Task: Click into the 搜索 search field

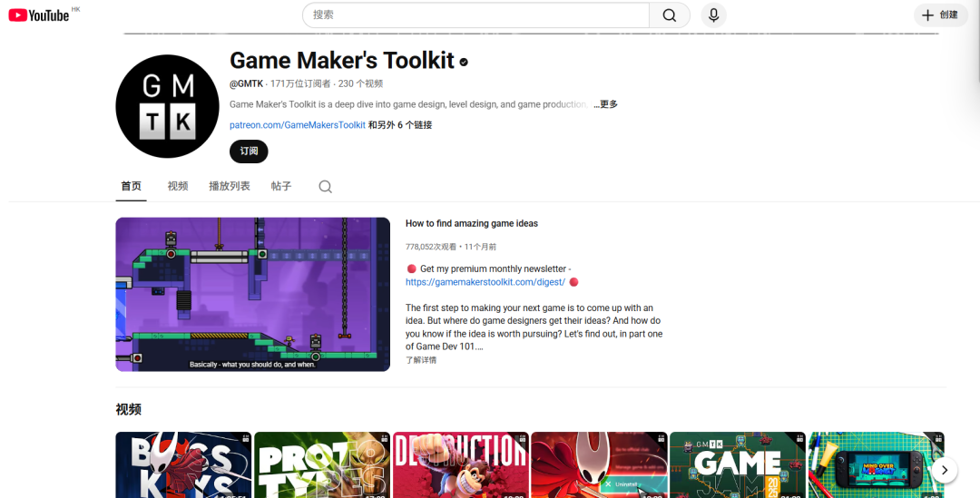Action: tap(476, 15)
